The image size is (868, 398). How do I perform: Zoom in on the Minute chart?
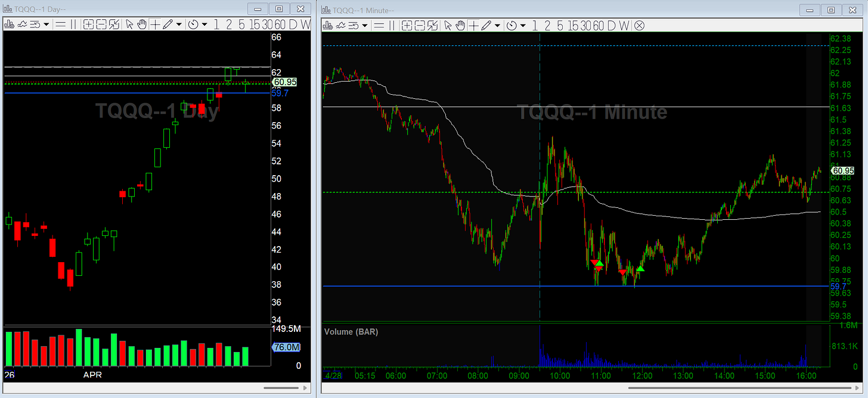coord(407,25)
